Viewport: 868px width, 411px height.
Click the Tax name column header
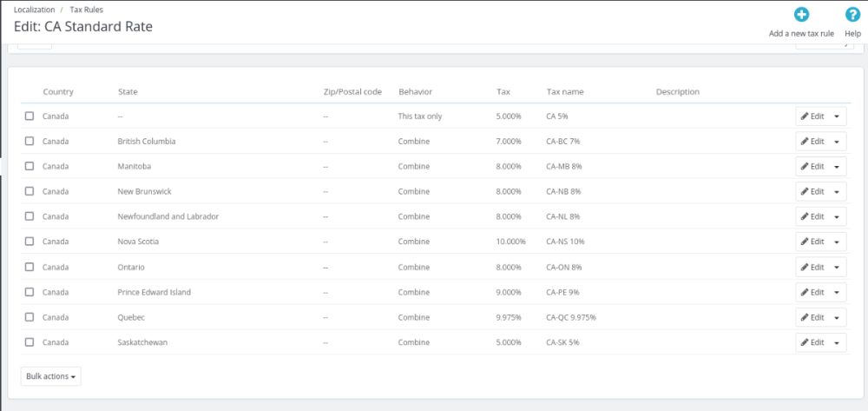click(565, 92)
